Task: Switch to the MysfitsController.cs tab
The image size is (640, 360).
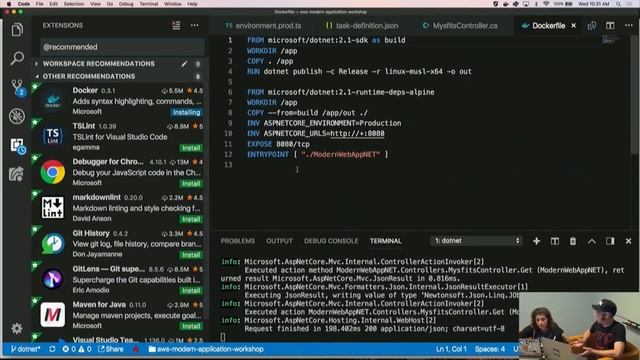Action: (460, 26)
